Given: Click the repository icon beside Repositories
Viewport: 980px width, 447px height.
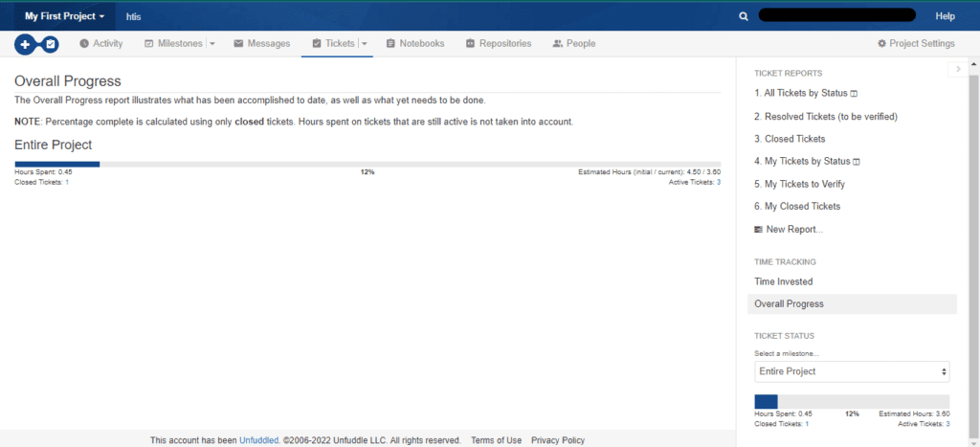Looking at the screenshot, I should pos(470,44).
